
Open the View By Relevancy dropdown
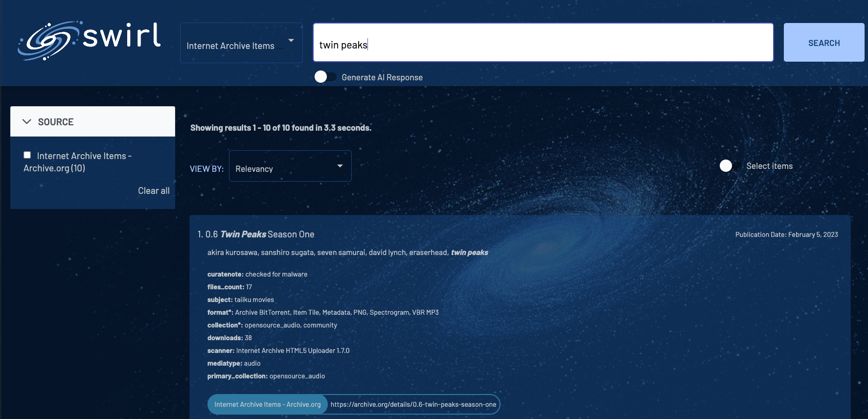point(290,166)
